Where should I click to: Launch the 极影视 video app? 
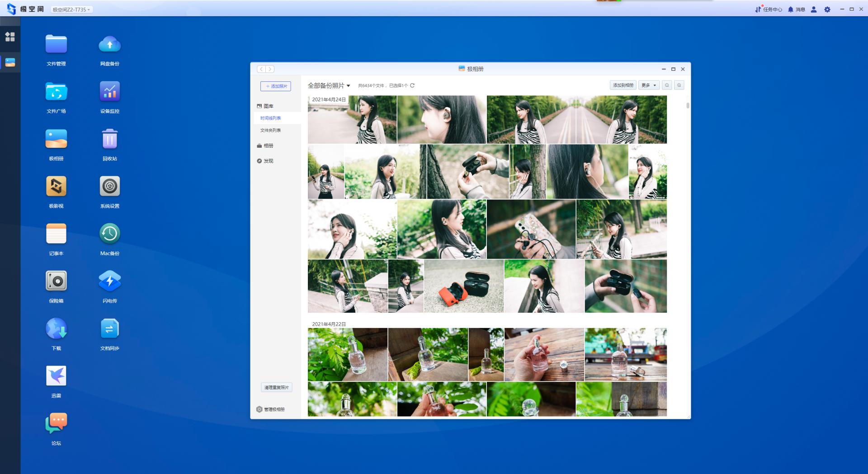coord(56,187)
